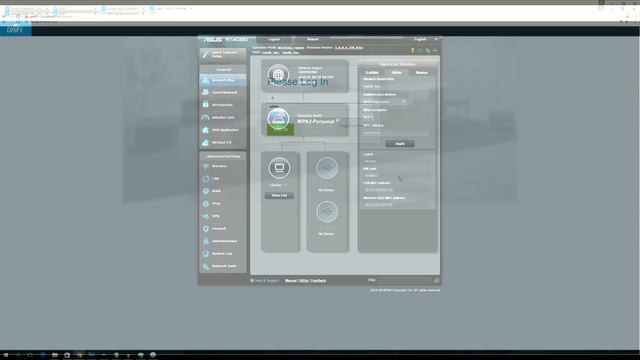Click the UniFi logo at top left

click(x=15, y=30)
